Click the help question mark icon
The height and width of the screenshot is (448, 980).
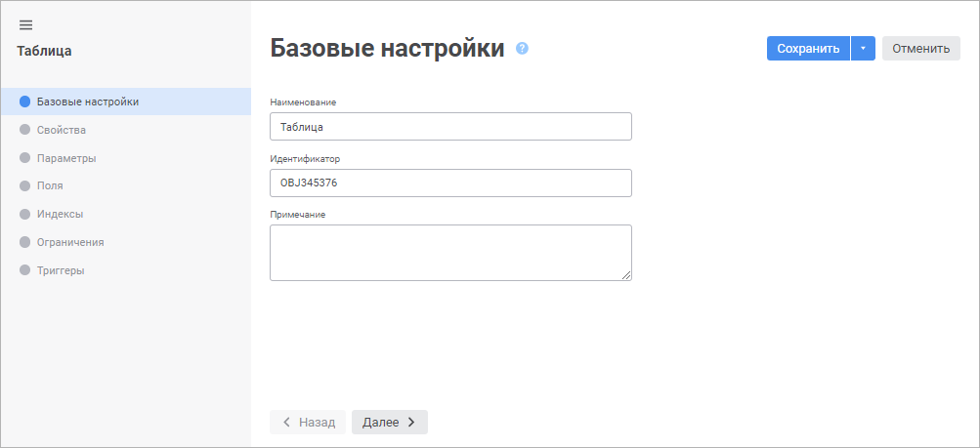[x=522, y=48]
